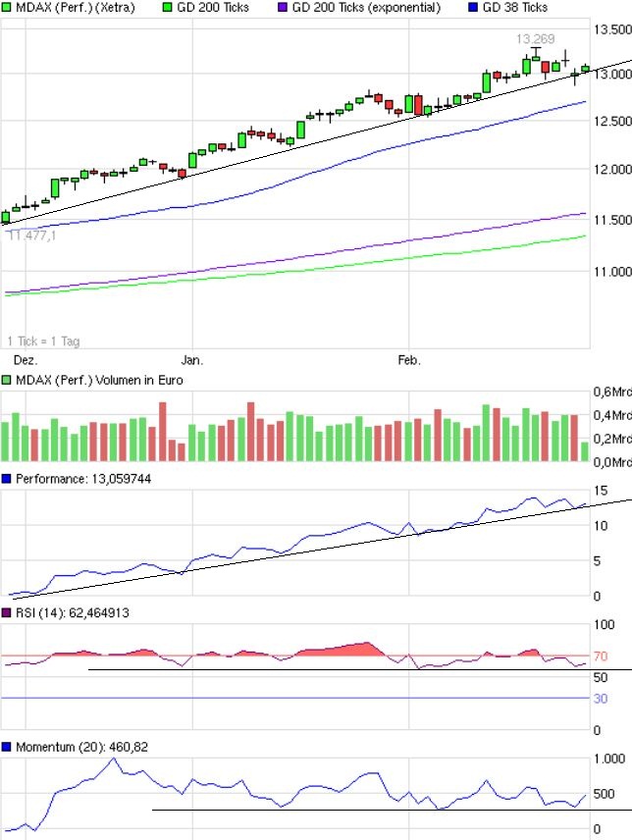This screenshot has height=840, width=632.
Task: Click the 11.000 price axis label
Action: 612,272
